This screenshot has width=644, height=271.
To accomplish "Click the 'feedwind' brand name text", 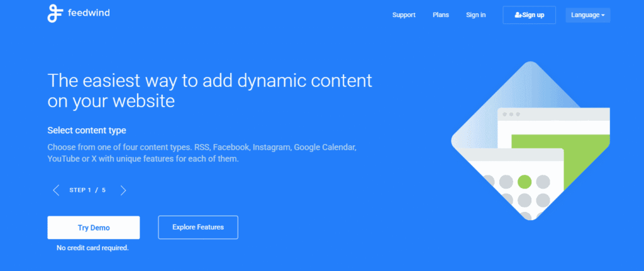I will (89, 13).
